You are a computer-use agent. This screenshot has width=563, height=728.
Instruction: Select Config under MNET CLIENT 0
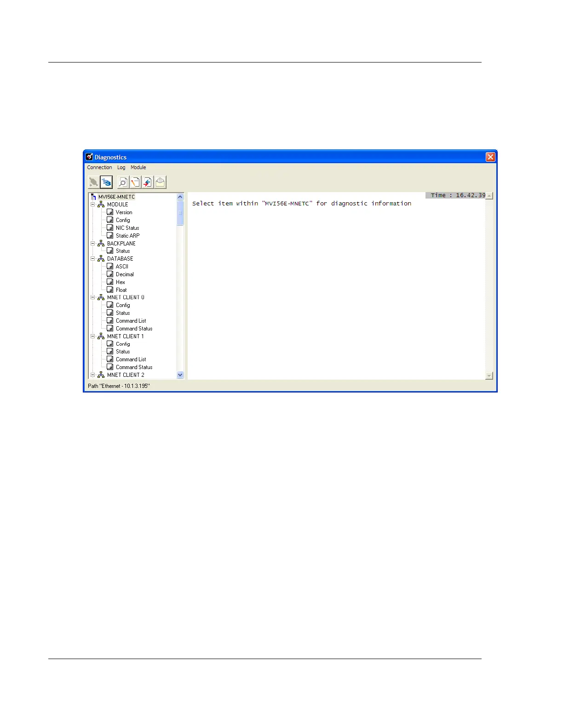coord(123,305)
